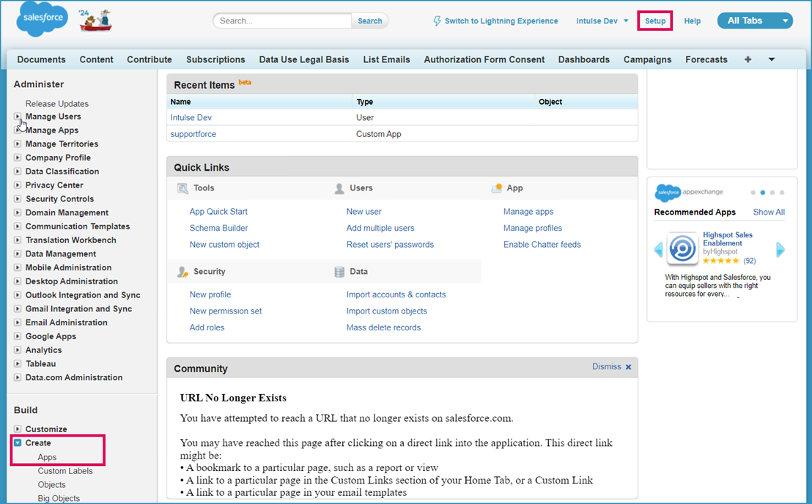Click the '24 seasonal mascot logo
This screenshot has width=812, height=504.
95,21
